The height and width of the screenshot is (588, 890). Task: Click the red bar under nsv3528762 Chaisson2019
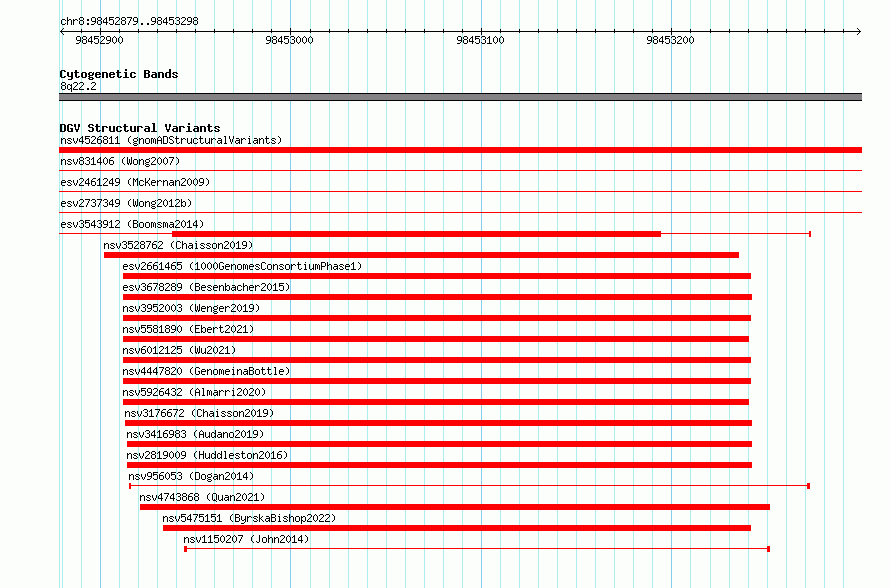tap(421, 255)
